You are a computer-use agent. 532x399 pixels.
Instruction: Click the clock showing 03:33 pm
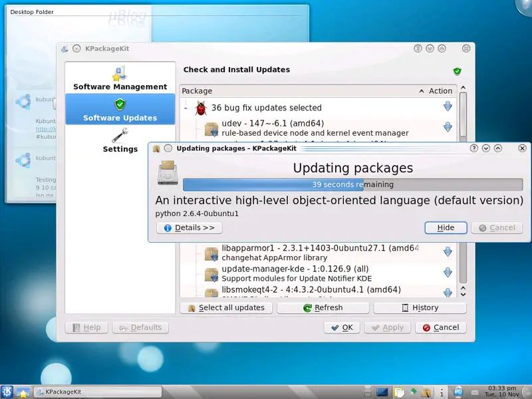pyautogui.click(x=502, y=391)
